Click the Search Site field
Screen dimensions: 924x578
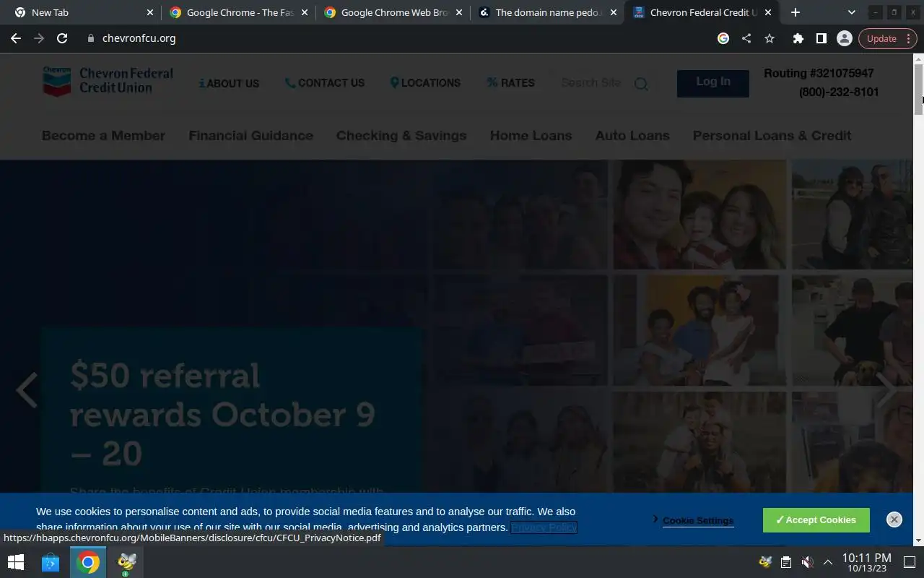click(x=591, y=83)
